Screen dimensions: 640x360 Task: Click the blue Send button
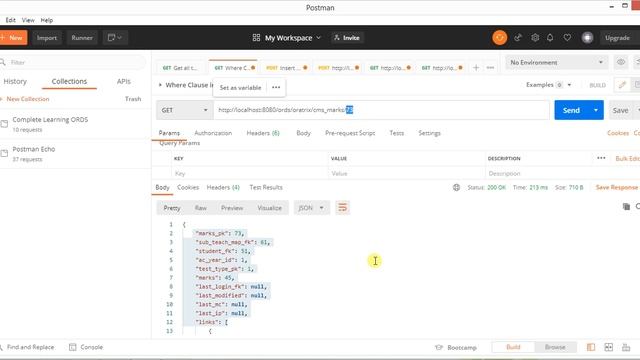pos(571,110)
